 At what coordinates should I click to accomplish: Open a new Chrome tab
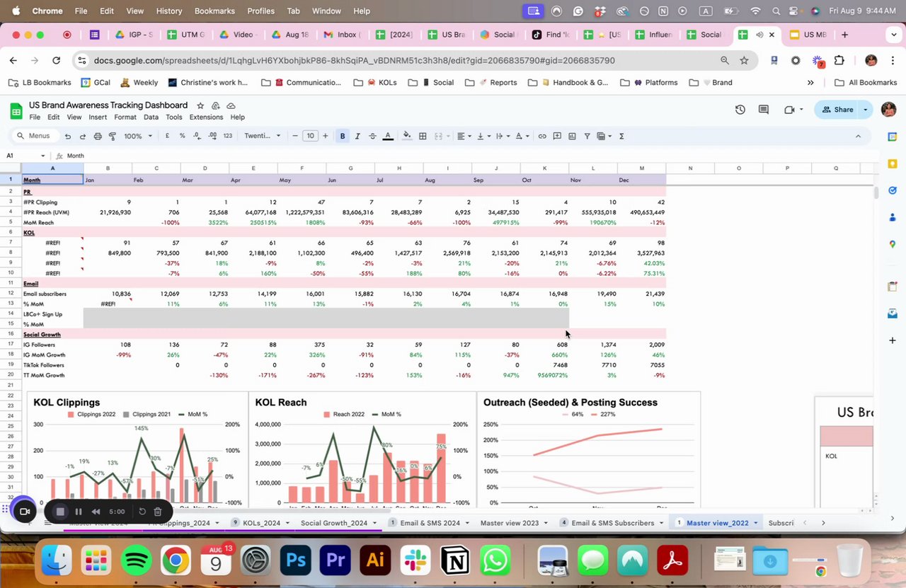(844, 35)
